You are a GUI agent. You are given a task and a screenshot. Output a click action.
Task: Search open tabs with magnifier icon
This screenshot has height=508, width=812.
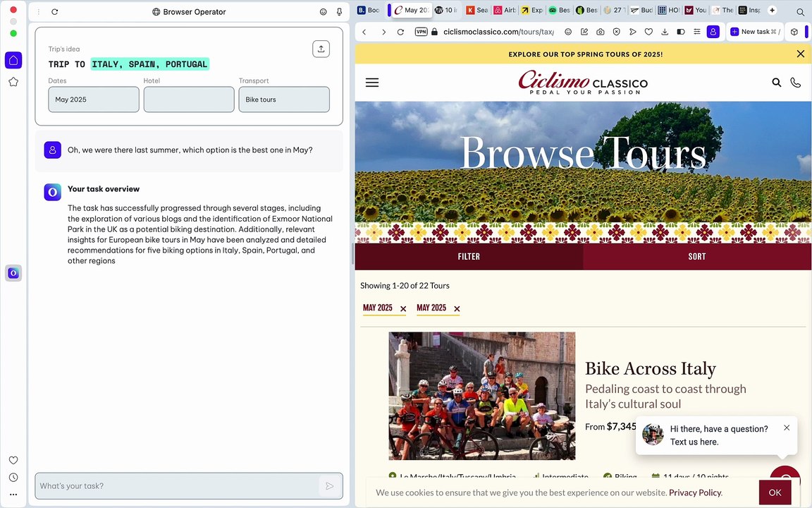pyautogui.click(x=801, y=11)
